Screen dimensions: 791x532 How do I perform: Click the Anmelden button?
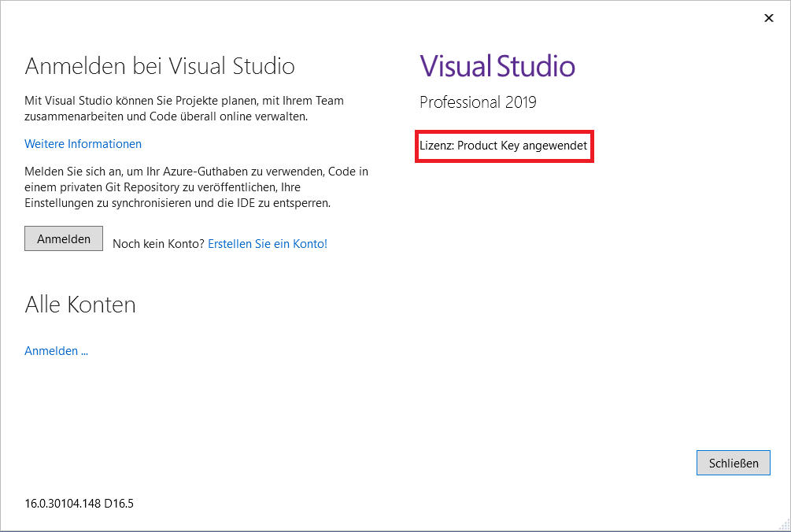point(64,238)
